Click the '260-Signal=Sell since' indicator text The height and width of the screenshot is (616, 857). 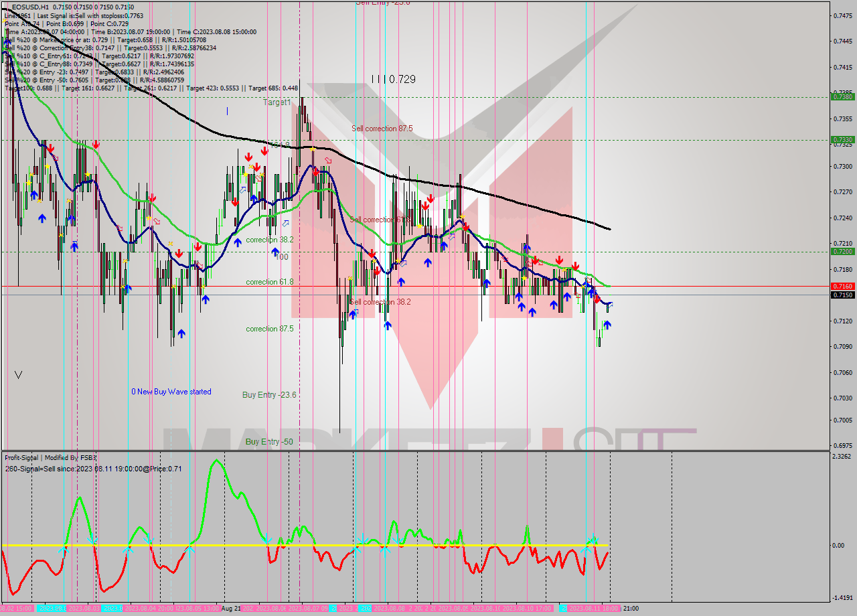coord(93,469)
